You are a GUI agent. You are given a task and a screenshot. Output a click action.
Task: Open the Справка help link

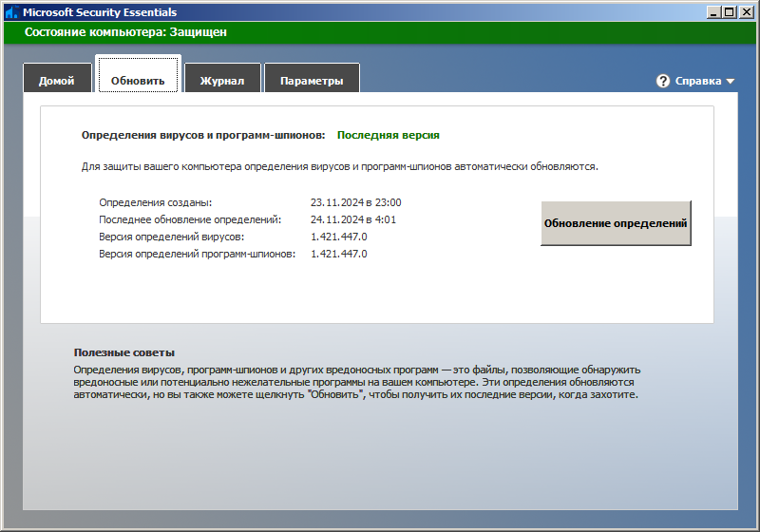tap(698, 81)
